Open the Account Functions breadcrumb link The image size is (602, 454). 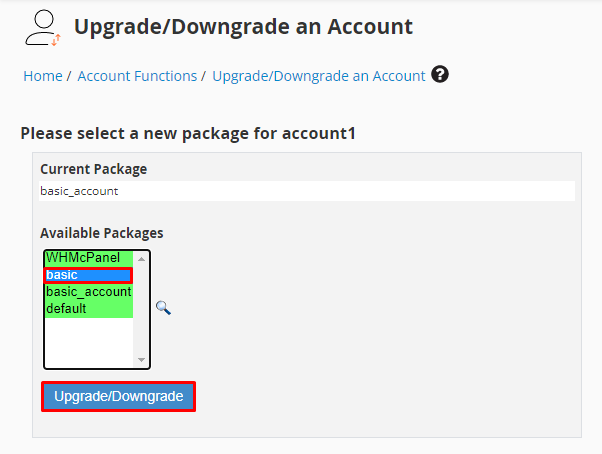137,76
